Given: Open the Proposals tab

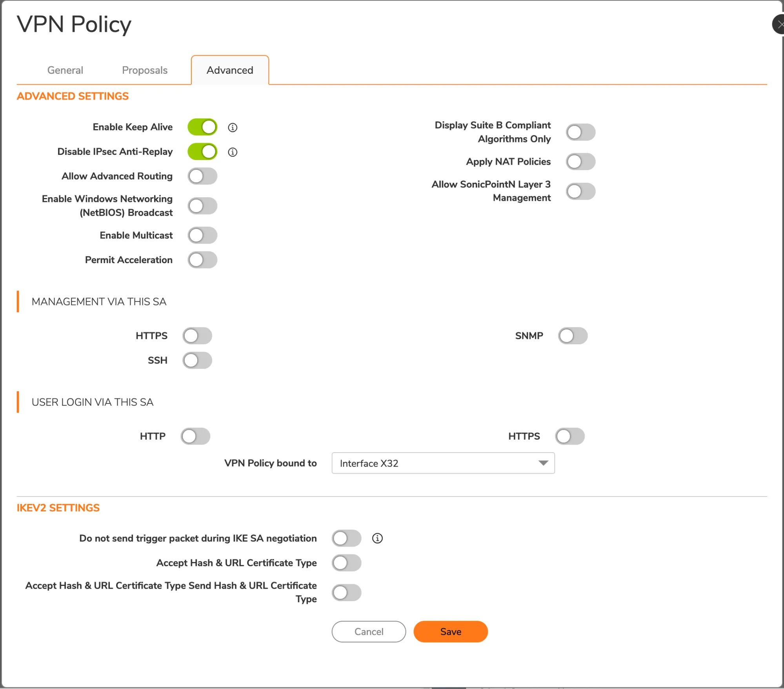Looking at the screenshot, I should pyautogui.click(x=145, y=70).
